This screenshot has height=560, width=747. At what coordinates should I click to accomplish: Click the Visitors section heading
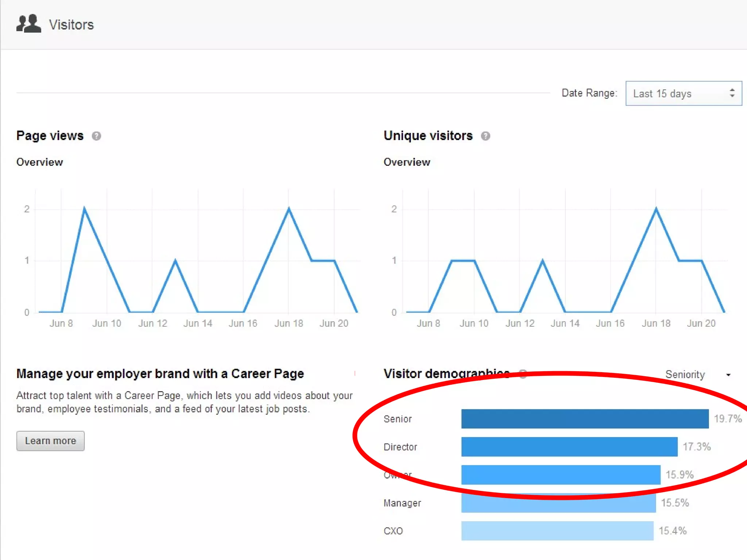tap(71, 25)
